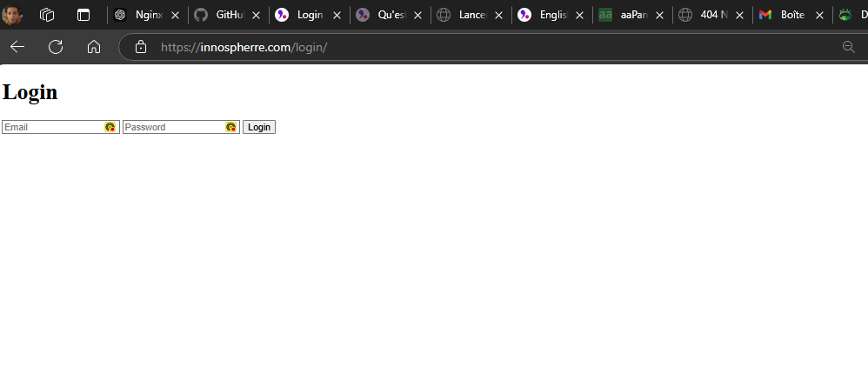Screen dimensions: 868x367
Task: Switch to the English tab
Action: pos(551,15)
